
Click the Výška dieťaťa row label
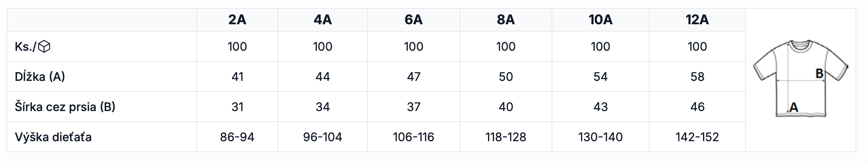click(x=53, y=137)
